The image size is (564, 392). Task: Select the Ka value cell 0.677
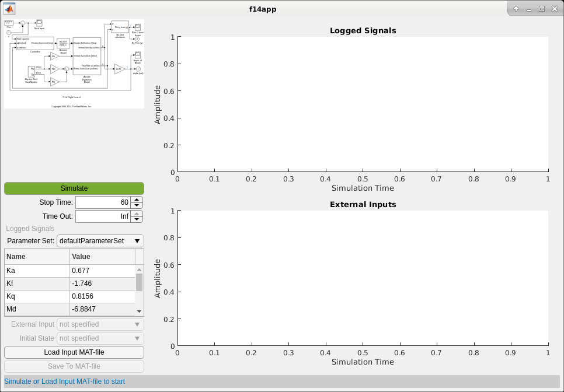point(103,271)
